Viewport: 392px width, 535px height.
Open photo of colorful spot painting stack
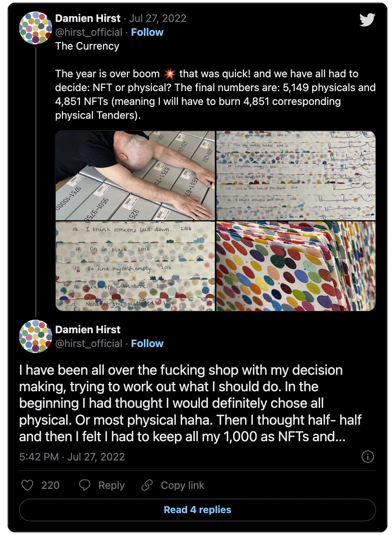296,266
